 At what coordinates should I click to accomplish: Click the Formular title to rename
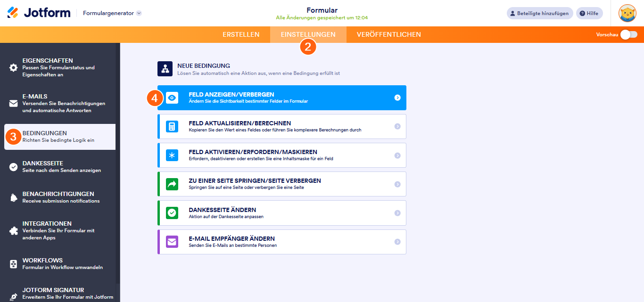click(x=322, y=10)
